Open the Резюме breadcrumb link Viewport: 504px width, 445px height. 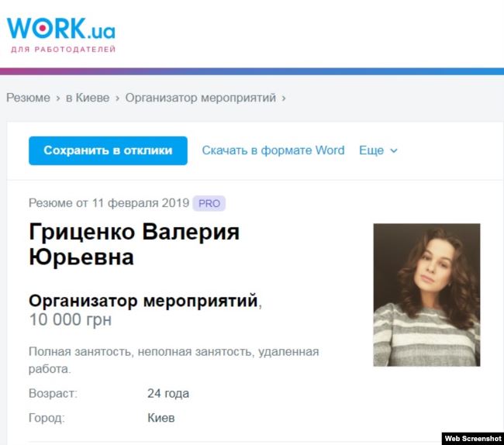(28, 98)
